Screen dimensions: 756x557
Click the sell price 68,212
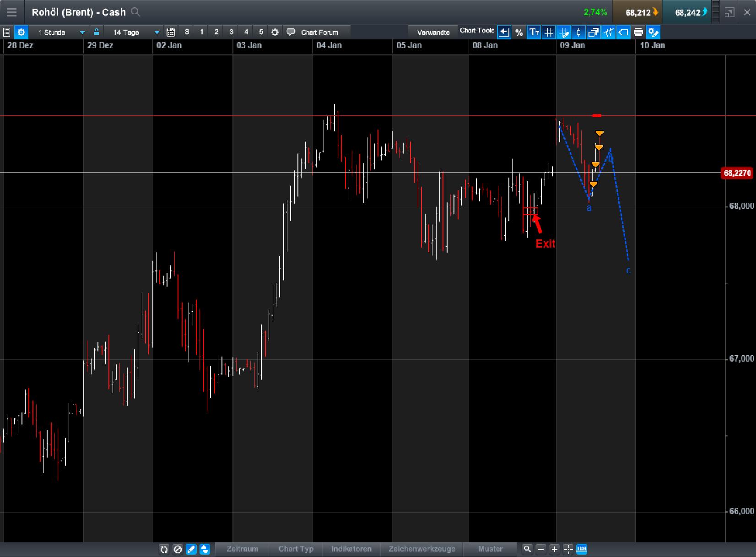click(638, 12)
